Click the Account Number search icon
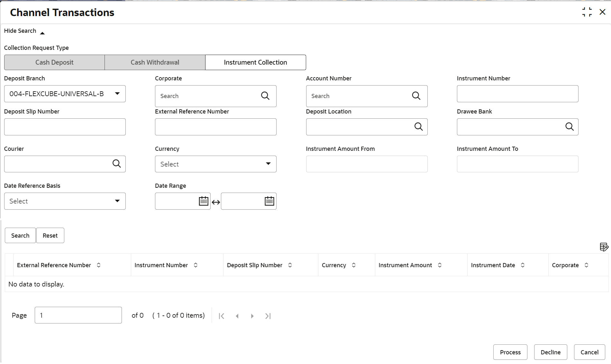Image resolution: width=611 pixels, height=364 pixels. (x=416, y=96)
